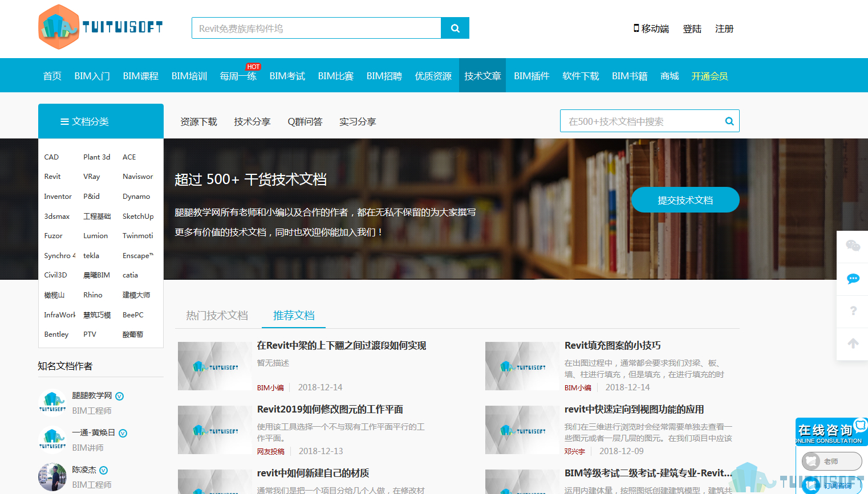Open article revit中如何新建自己的材质
The height and width of the screenshot is (494, 868).
tap(313, 473)
